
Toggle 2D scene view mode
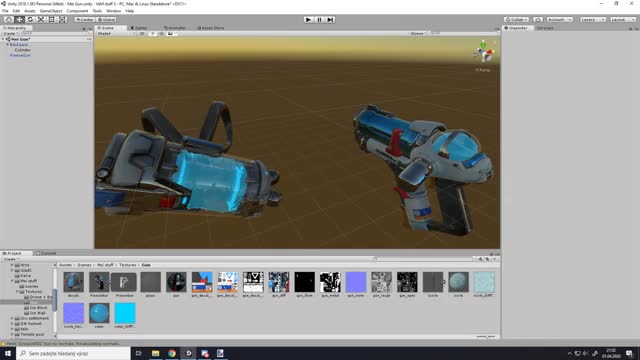[142, 33]
